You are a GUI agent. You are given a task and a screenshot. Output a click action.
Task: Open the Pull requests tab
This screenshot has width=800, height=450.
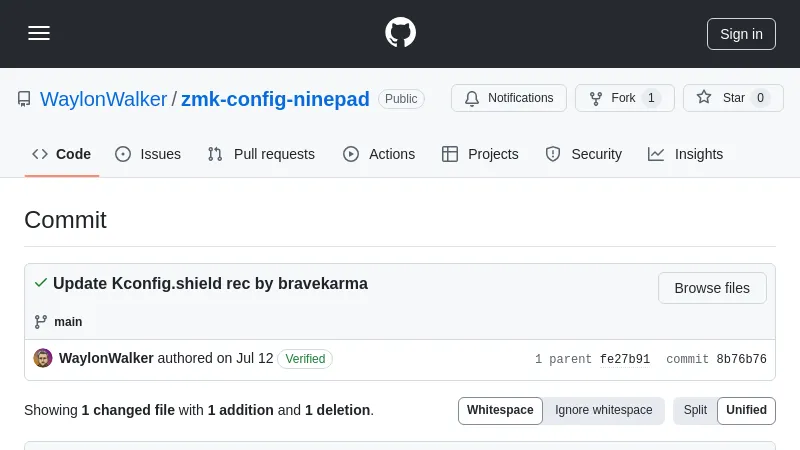(x=261, y=154)
